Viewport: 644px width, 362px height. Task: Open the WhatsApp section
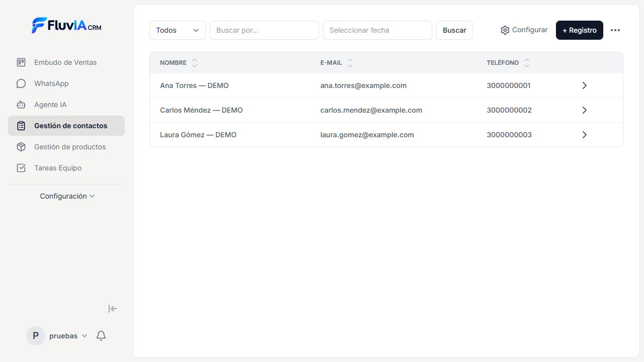coord(66,83)
